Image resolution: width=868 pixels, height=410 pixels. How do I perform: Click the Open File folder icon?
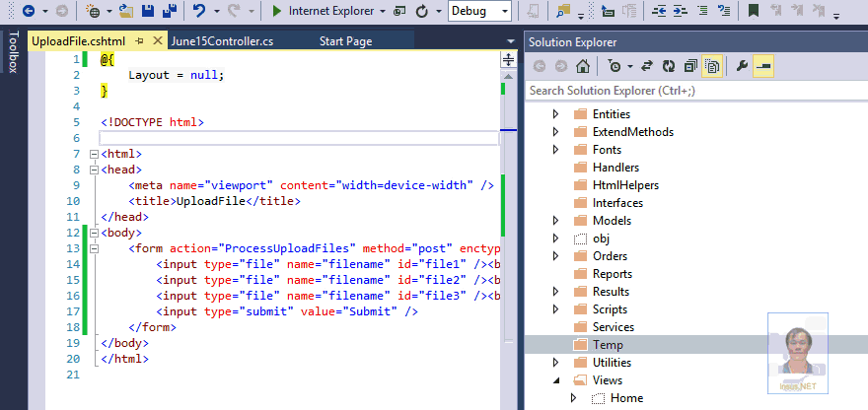point(127,11)
